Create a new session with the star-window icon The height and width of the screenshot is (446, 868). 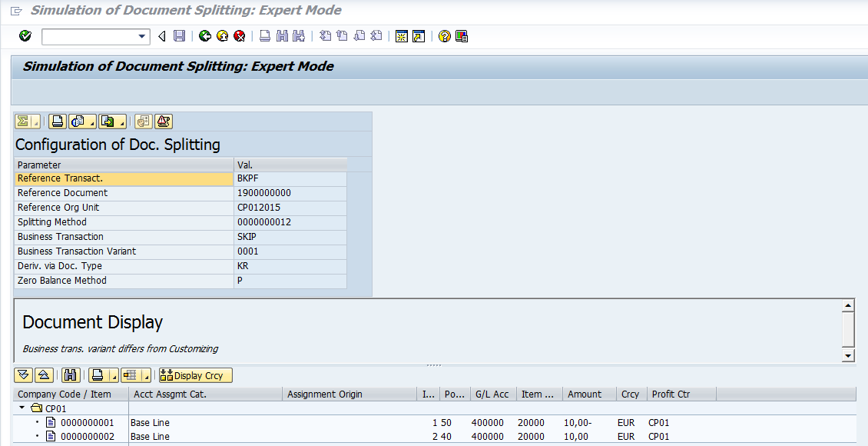point(402,36)
